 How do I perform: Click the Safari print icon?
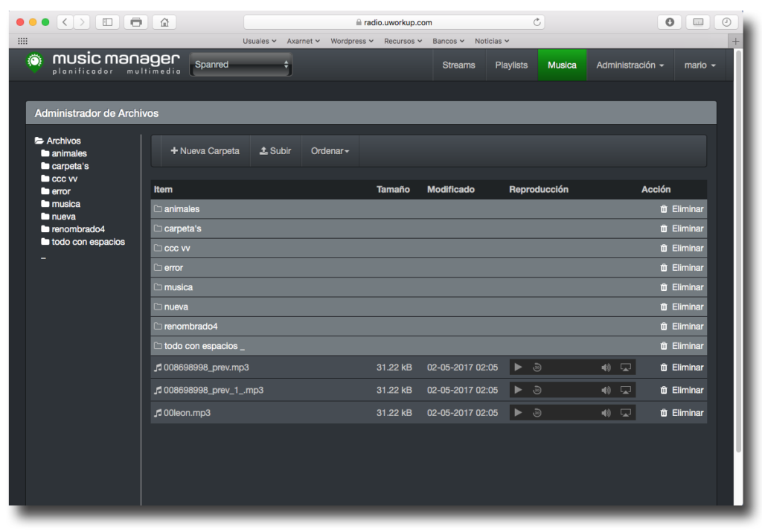point(135,22)
